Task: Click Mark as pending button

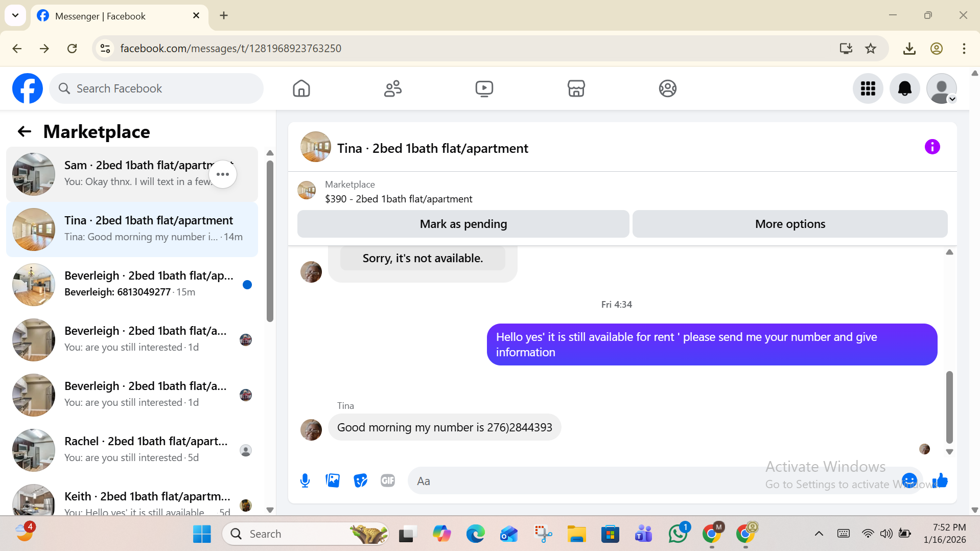Action: pos(463,224)
